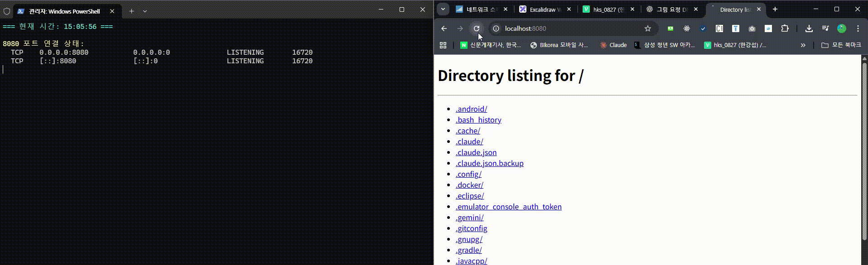868x265 pixels.
Task: Open the .gemini/ directory link
Action: 470,218
